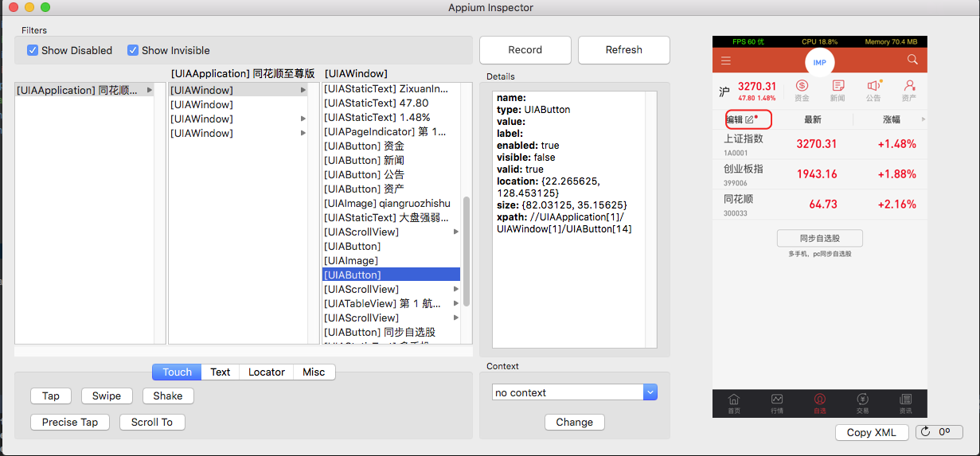Switch to the Text tab
Viewport: 980px width, 456px height.
click(x=221, y=372)
